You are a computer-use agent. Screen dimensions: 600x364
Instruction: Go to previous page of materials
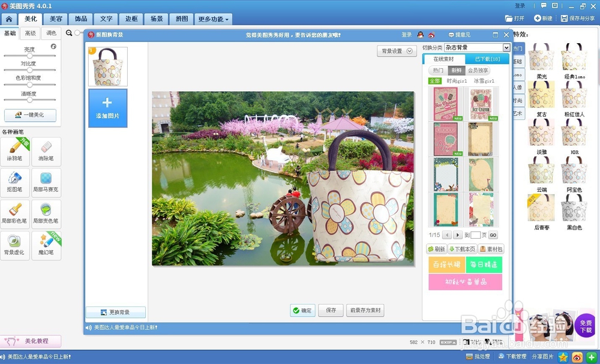446,234
